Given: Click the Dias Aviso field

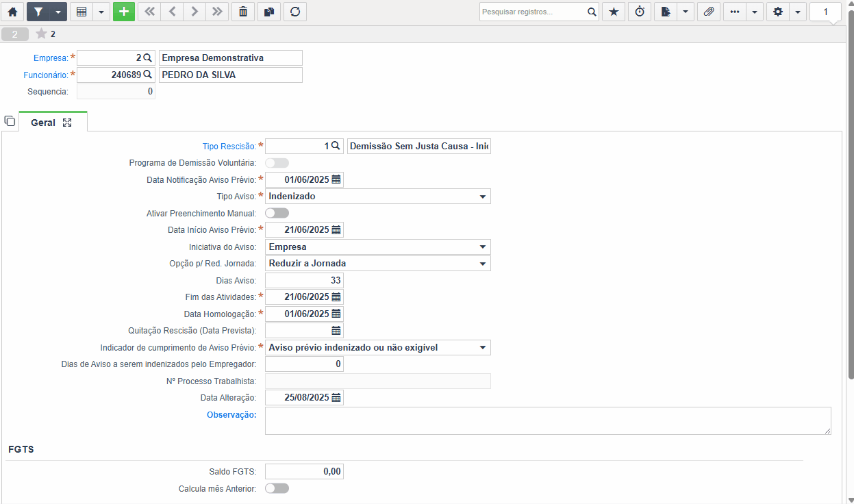Looking at the screenshot, I should click(x=304, y=281).
